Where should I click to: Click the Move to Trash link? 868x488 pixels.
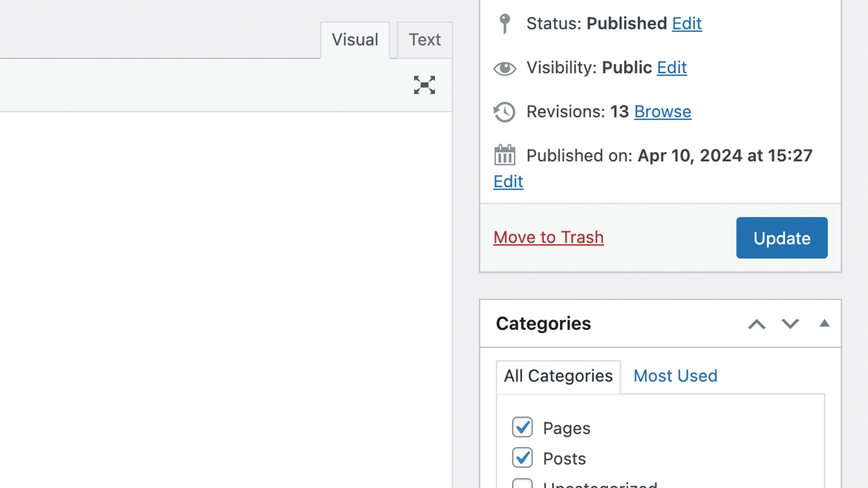tap(548, 237)
